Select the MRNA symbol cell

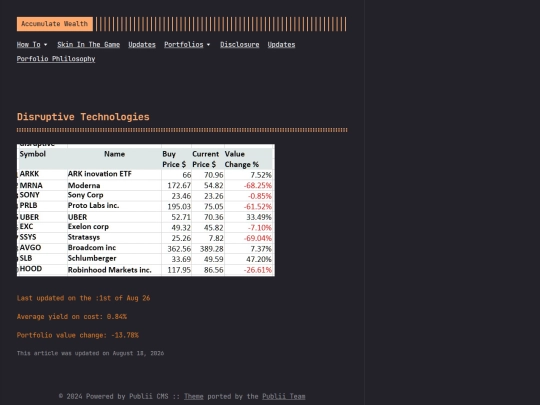click(x=31, y=185)
